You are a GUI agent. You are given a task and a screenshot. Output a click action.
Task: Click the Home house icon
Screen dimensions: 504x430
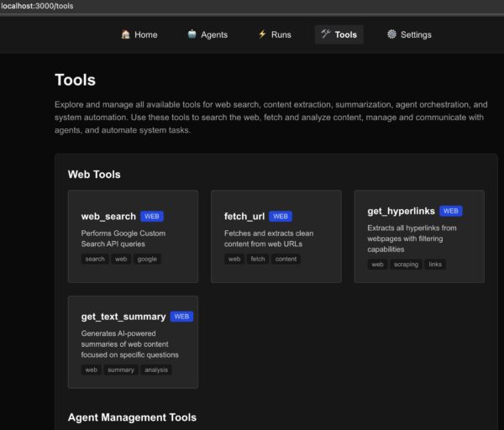pos(125,34)
